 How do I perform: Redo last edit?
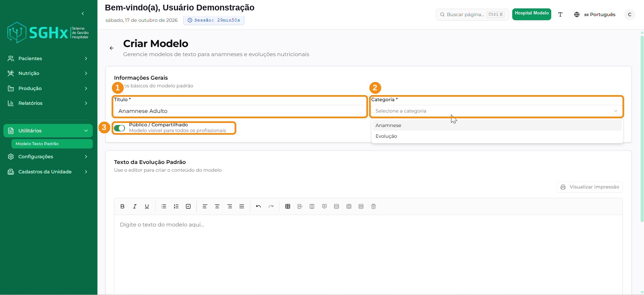tap(271, 206)
